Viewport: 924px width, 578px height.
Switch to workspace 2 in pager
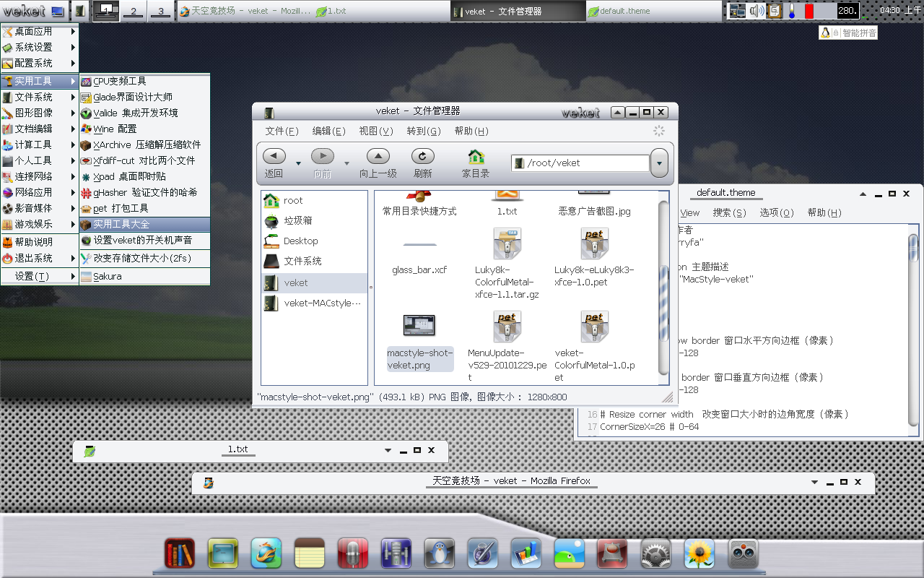coord(133,11)
